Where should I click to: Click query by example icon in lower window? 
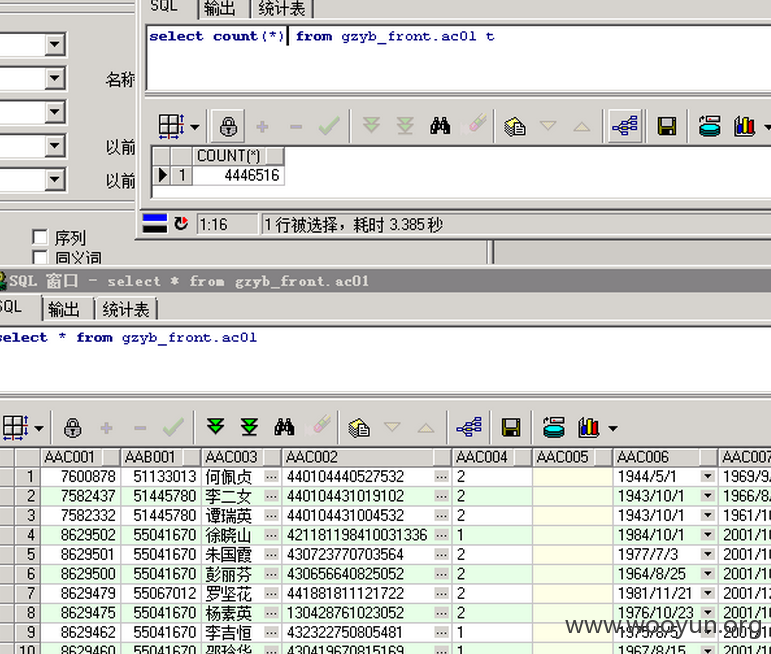tap(359, 427)
